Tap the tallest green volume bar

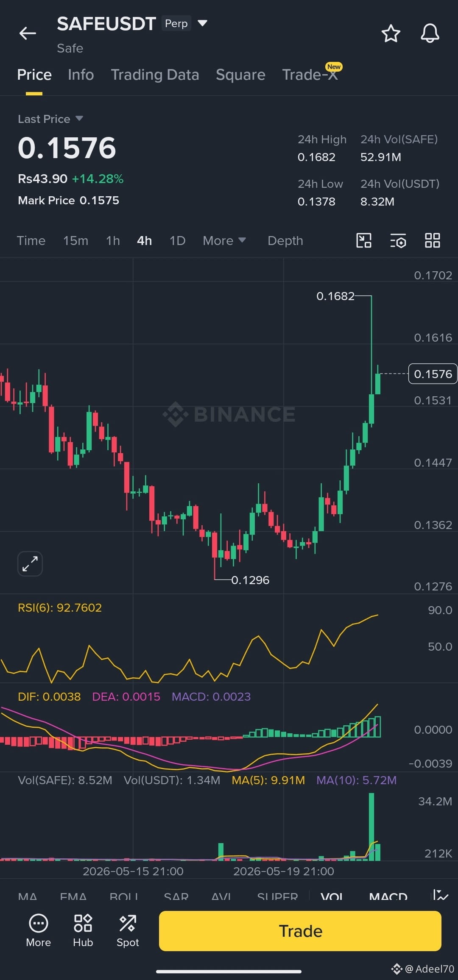click(371, 827)
